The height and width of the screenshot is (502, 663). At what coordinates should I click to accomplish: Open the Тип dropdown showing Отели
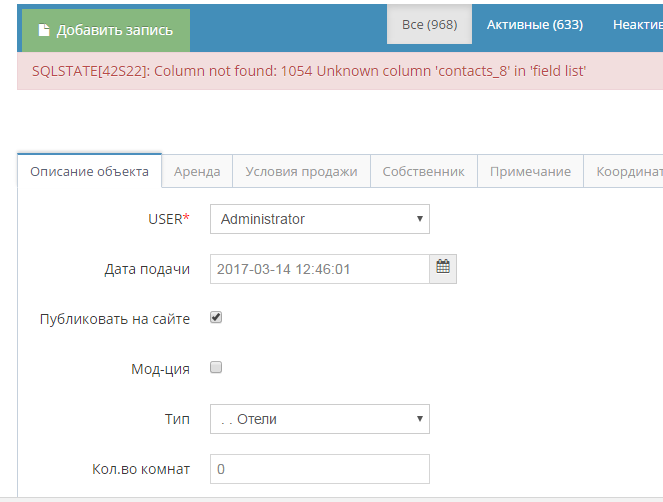pyautogui.click(x=319, y=419)
